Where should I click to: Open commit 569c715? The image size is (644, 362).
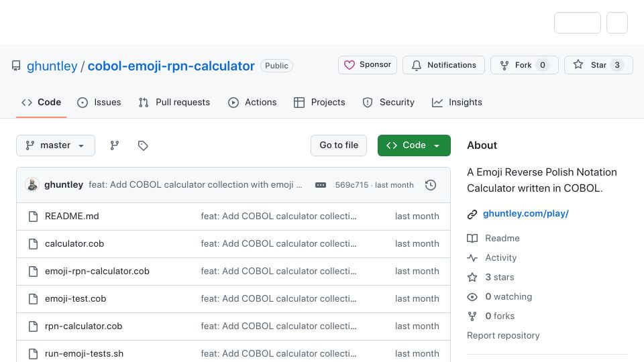pyautogui.click(x=352, y=185)
